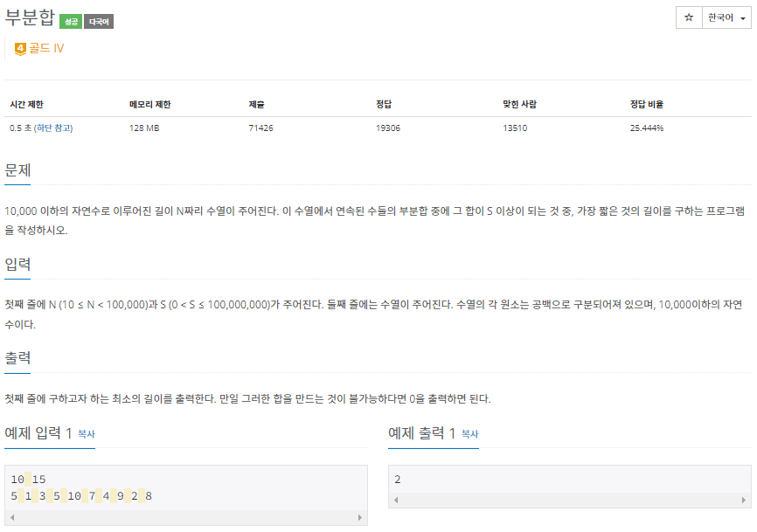Click the 출력 section heading

tap(17, 358)
